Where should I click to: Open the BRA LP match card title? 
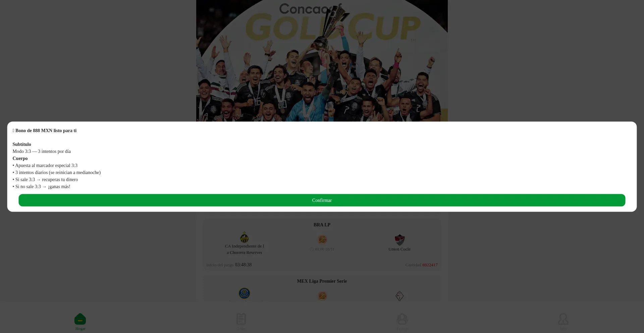[322, 225]
